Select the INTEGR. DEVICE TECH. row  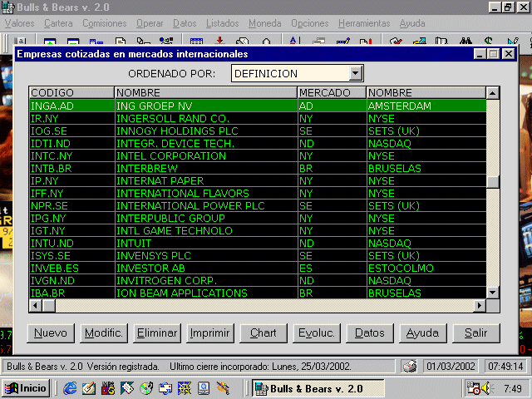pos(258,144)
